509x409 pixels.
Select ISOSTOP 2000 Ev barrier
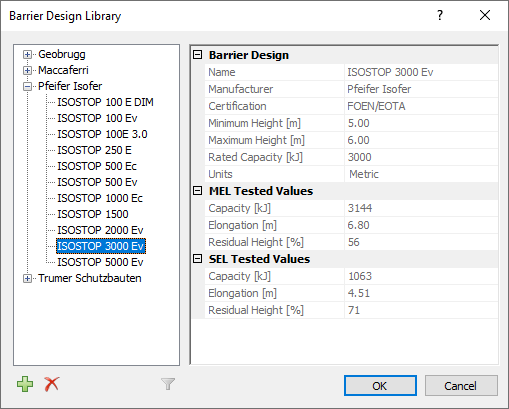(x=100, y=230)
